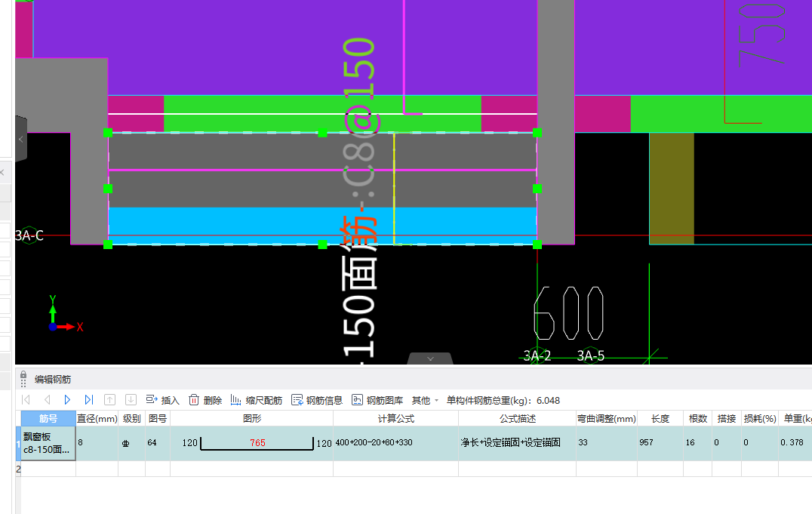Click the 筋号 column header

click(48, 418)
